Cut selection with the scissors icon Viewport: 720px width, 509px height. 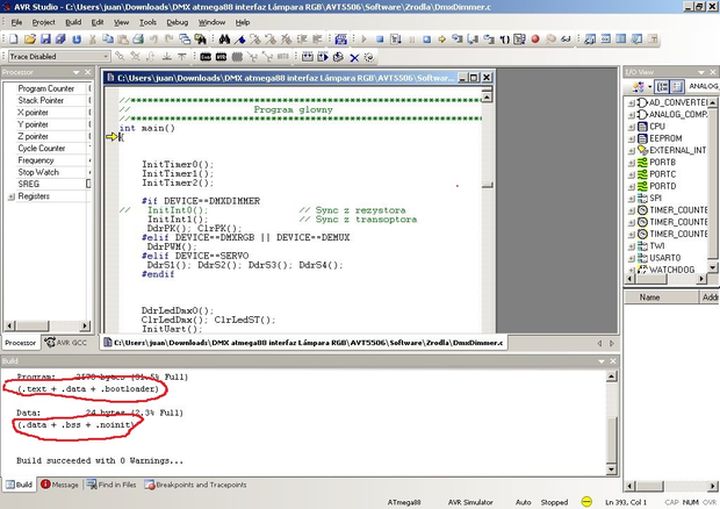(92, 40)
